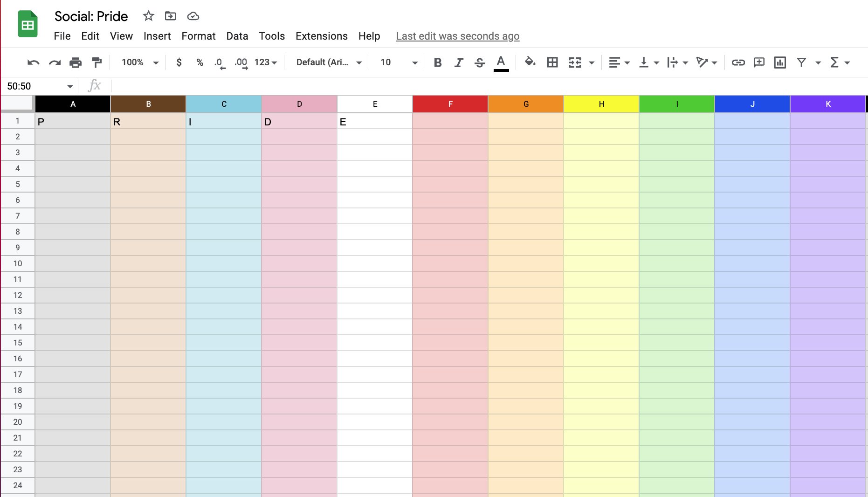Screen dimensions: 868x497
Task: Apply strikethrough formatting
Action: click(479, 62)
